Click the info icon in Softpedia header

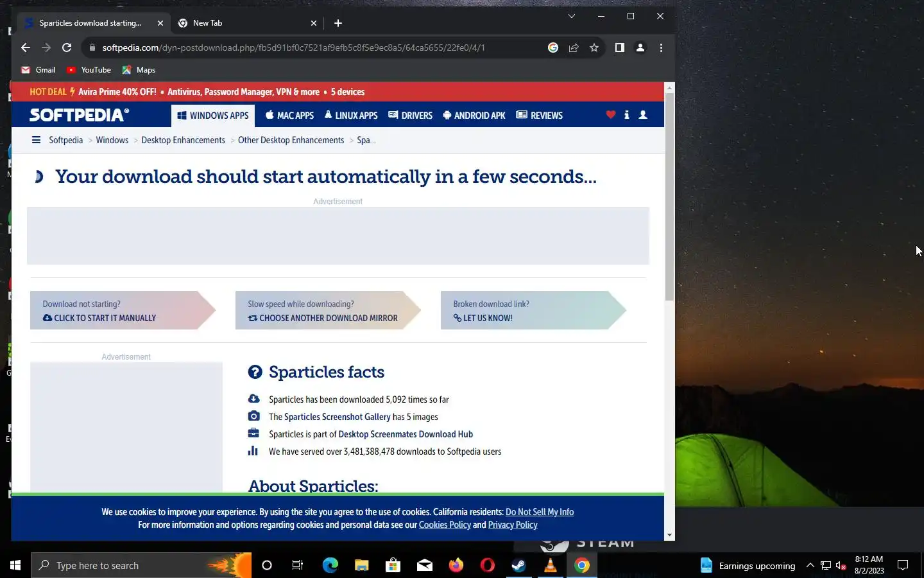pyautogui.click(x=627, y=115)
